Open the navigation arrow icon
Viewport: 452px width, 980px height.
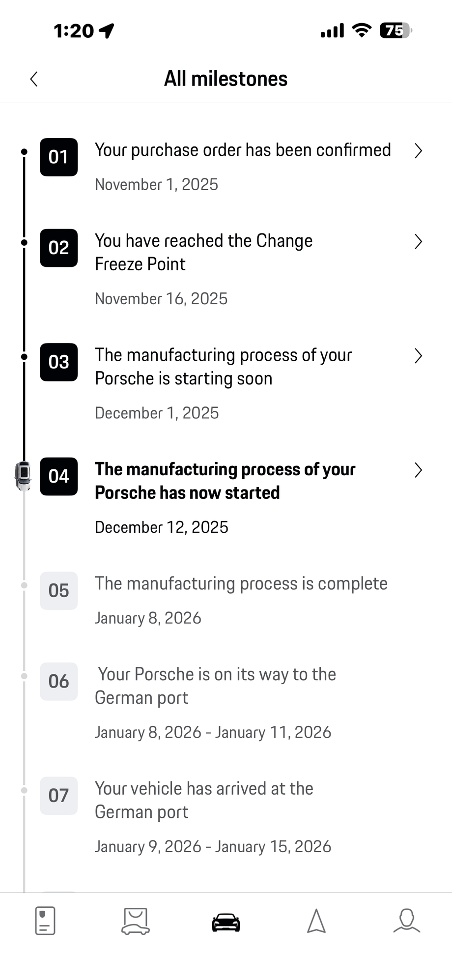(x=316, y=922)
